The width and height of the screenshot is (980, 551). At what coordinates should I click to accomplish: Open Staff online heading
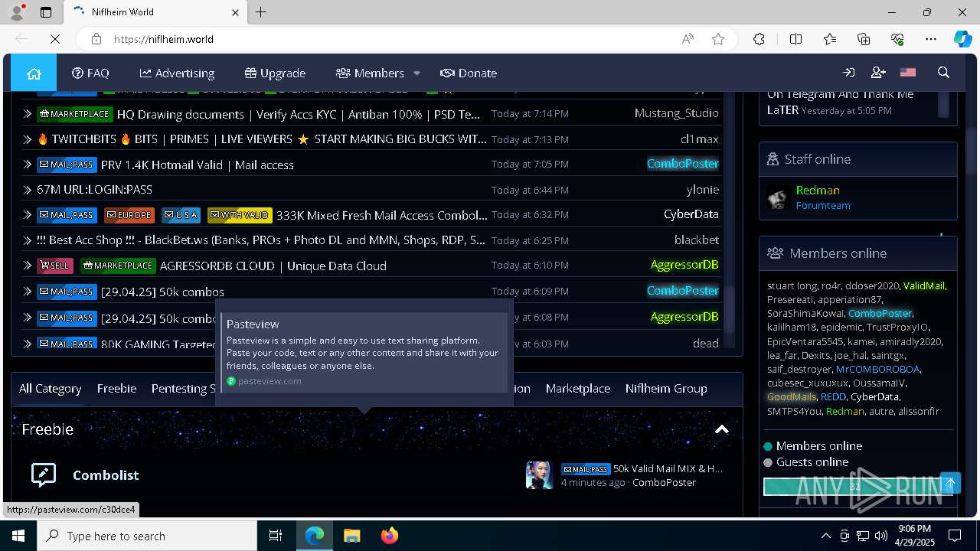(x=818, y=159)
